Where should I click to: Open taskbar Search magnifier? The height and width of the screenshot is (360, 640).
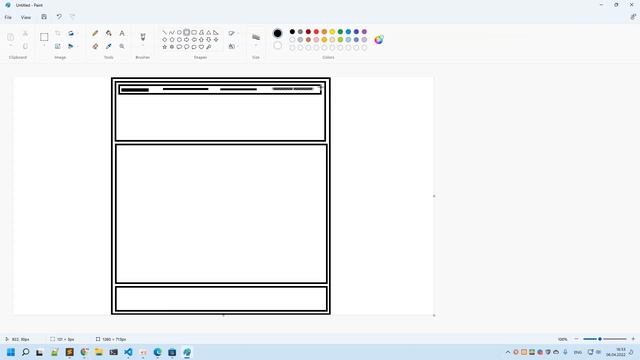[25, 352]
